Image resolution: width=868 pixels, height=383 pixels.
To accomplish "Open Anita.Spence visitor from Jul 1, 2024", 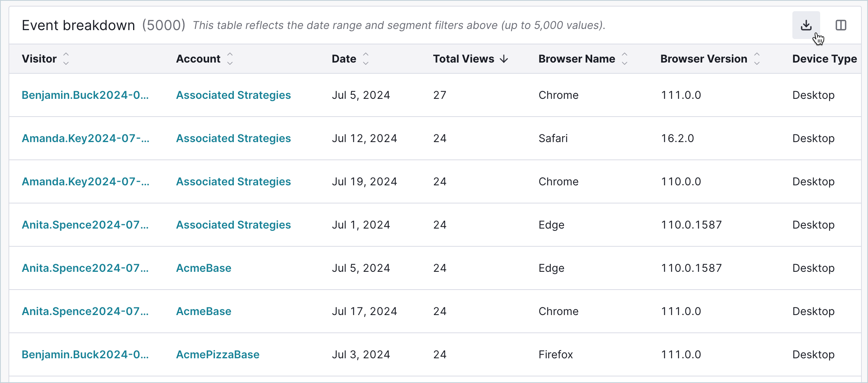I will [x=85, y=225].
